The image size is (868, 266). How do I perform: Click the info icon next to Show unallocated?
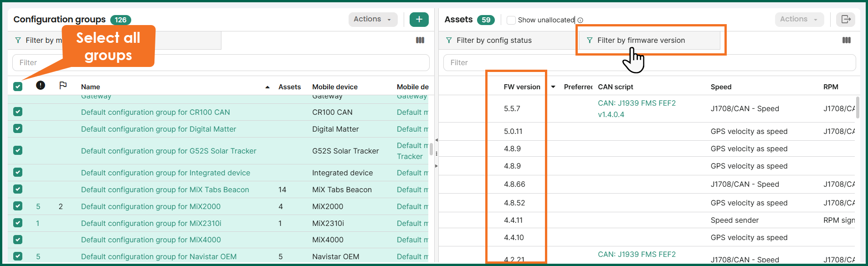pyautogui.click(x=580, y=20)
